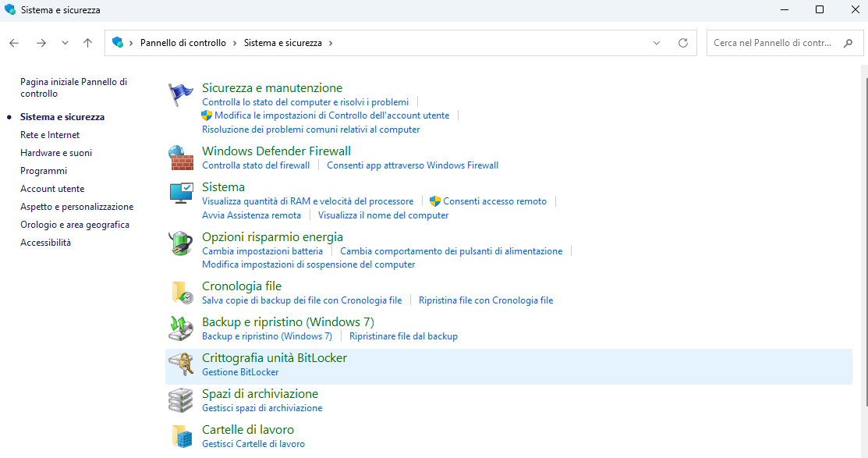868x458 pixels.
Task: Open Sicurezza e manutenzione heading
Action: (x=272, y=87)
